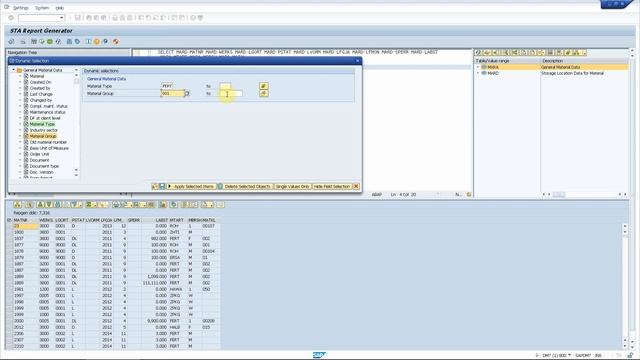The image size is (640, 360).
Task: Click the orange round icon in application toolbar
Action: 97,42
